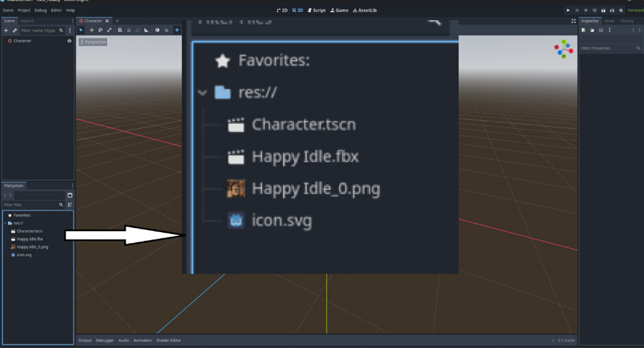Toggle FileSystem split mode button
This screenshot has height=348, width=644.
69,196
